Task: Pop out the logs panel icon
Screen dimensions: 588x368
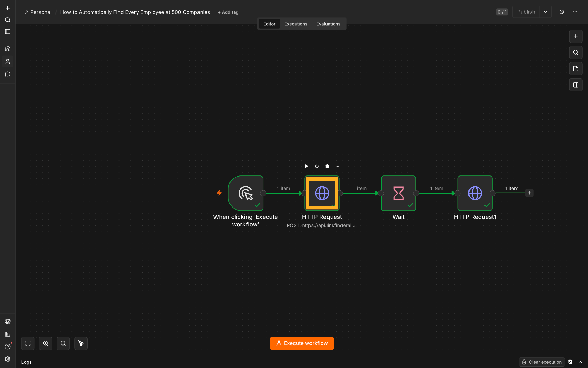Action: (570, 362)
